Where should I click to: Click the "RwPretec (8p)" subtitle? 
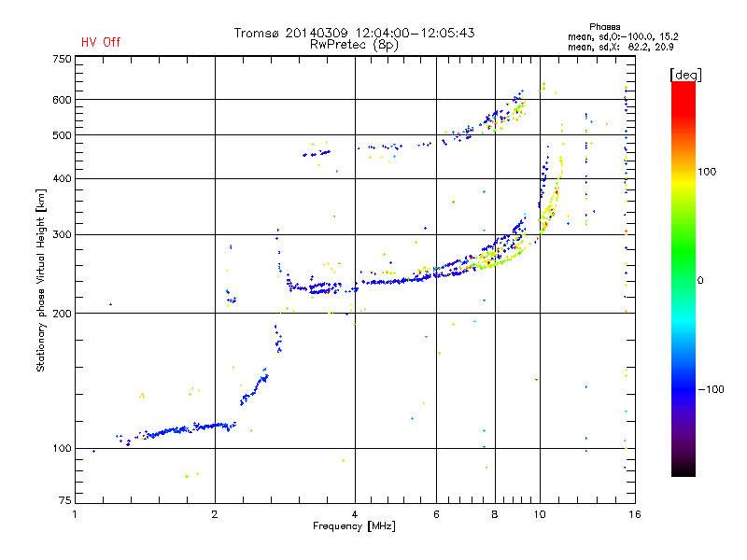coord(354,45)
